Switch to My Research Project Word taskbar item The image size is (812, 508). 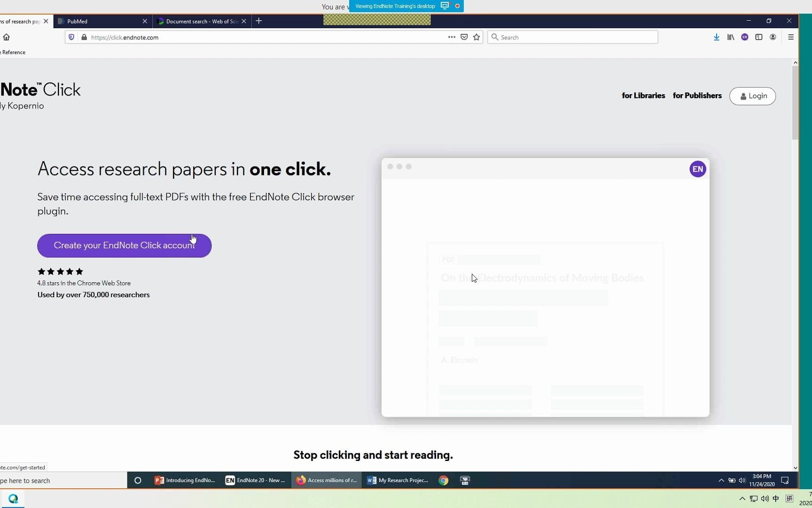coord(398,480)
